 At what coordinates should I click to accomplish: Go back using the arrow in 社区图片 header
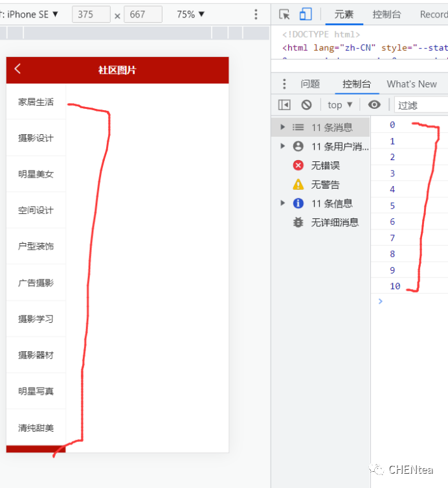click(x=17, y=69)
